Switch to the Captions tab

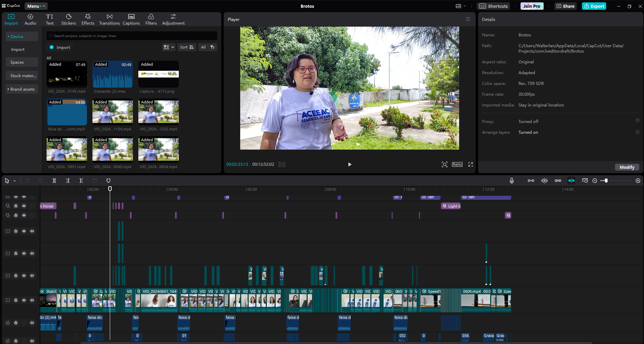coord(131,20)
